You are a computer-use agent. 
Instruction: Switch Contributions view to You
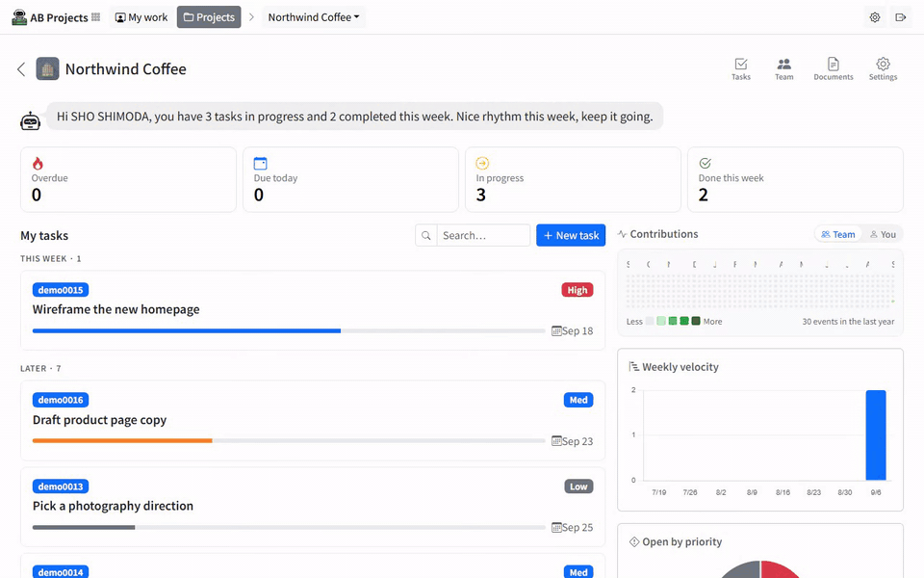click(883, 234)
